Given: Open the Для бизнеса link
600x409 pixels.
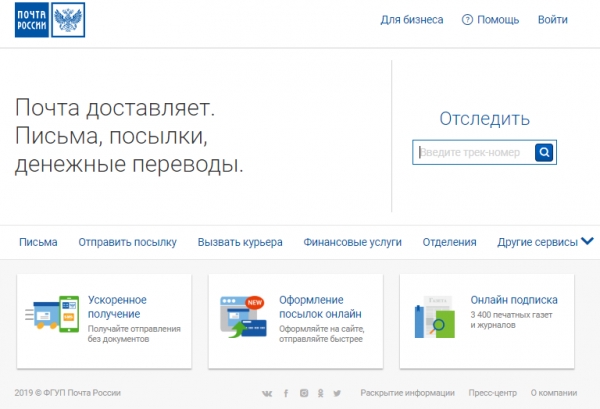Looking at the screenshot, I should [x=412, y=20].
